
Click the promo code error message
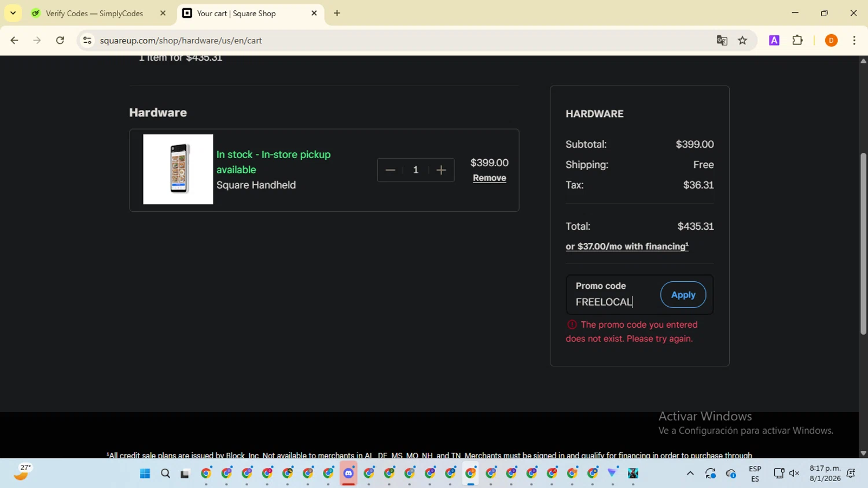632,332
